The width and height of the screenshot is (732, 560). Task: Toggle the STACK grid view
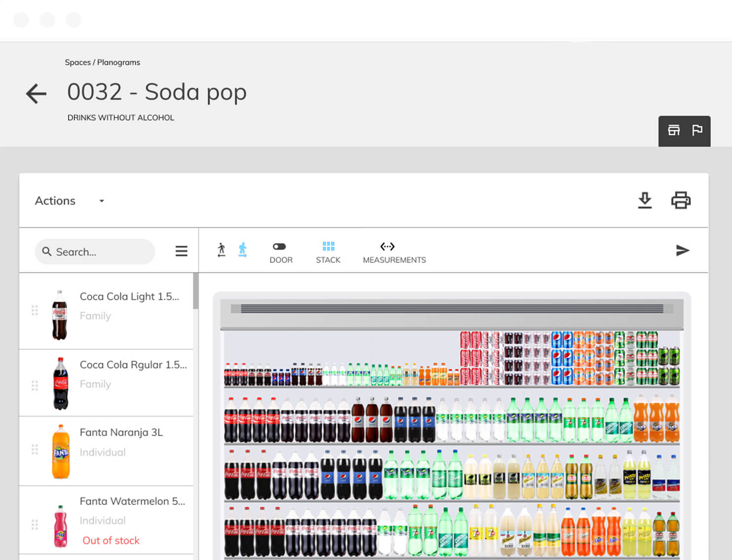click(328, 252)
